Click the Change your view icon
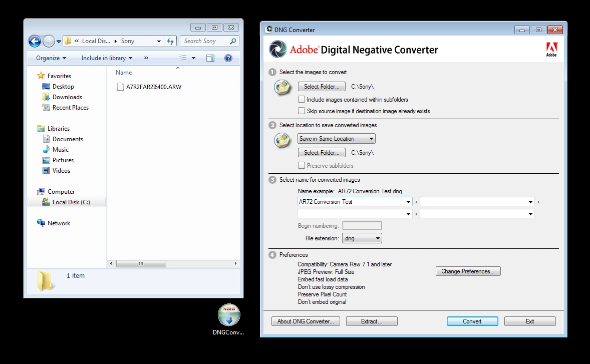Screen dimensions: 590x364 [182, 58]
